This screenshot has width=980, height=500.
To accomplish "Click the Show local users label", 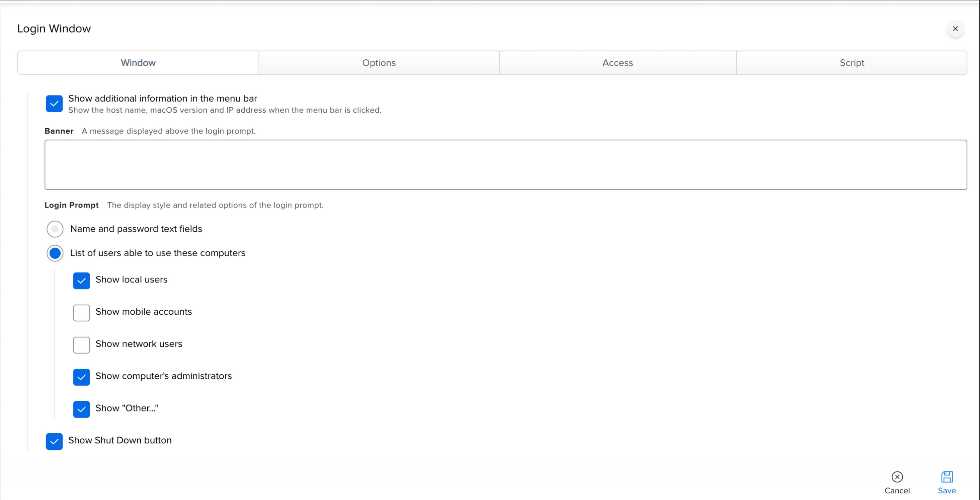I will click(131, 279).
